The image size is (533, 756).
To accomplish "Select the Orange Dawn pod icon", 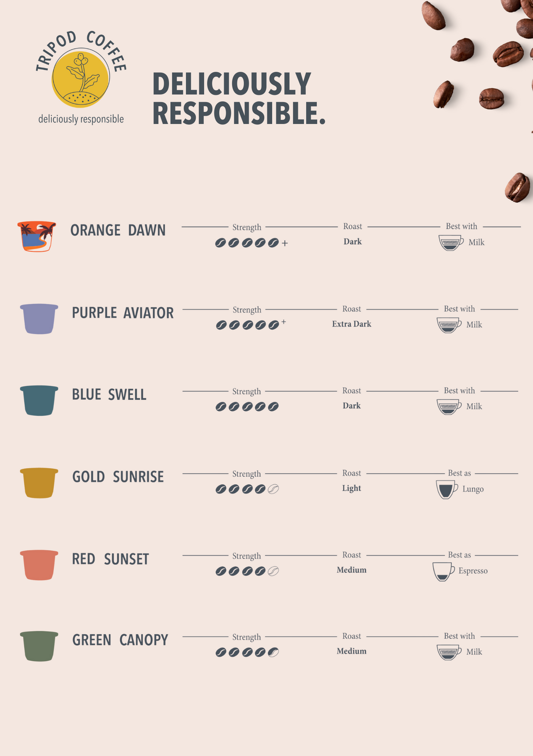I will pos(37,236).
